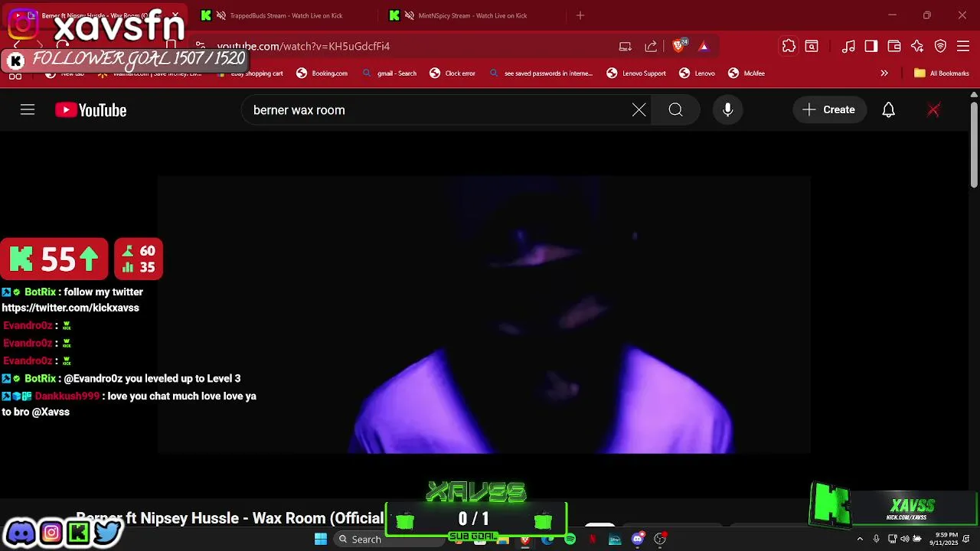Click the taskbar Search box
Viewport: 980px width, 551px height.
pos(390,540)
